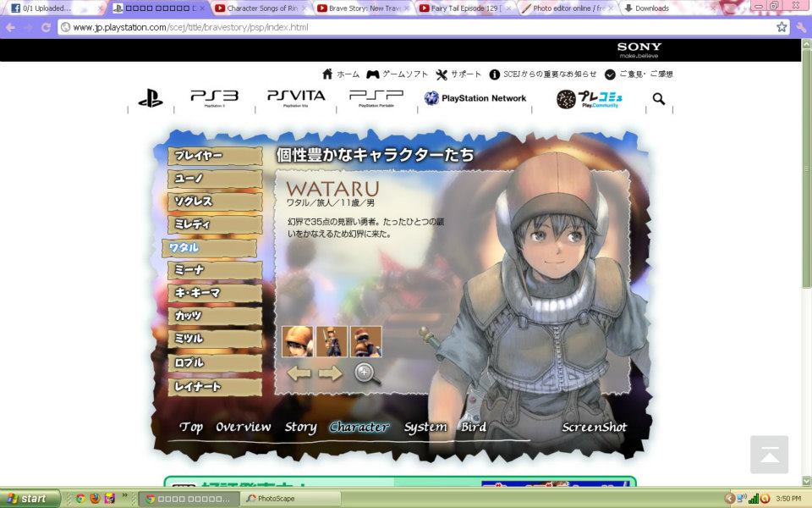812x508 pixels.
Task: Open support via tools icon
Action: coord(458,75)
